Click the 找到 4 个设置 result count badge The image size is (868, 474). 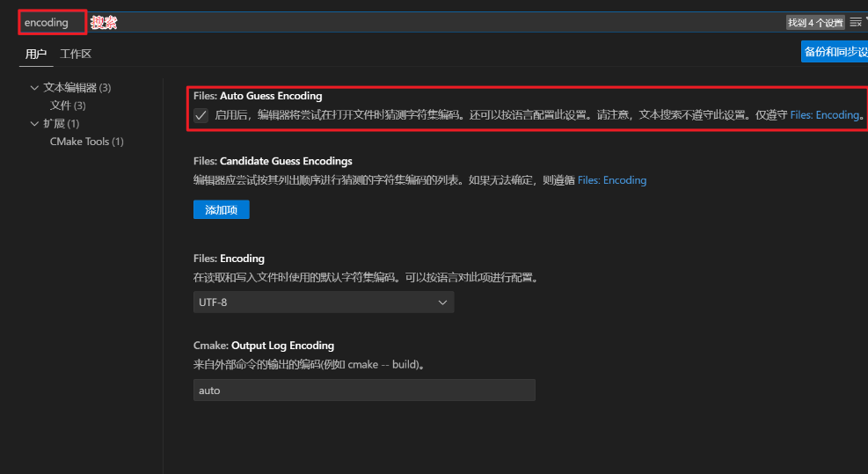815,22
